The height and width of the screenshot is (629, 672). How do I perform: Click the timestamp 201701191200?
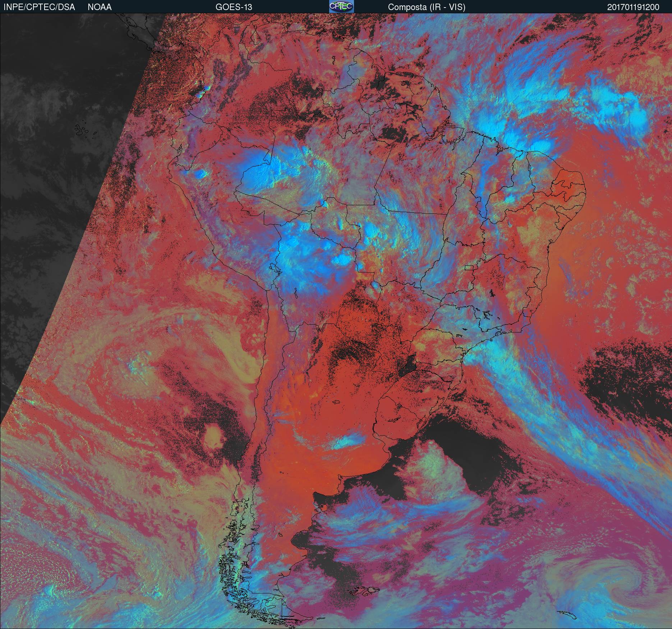(x=633, y=7)
